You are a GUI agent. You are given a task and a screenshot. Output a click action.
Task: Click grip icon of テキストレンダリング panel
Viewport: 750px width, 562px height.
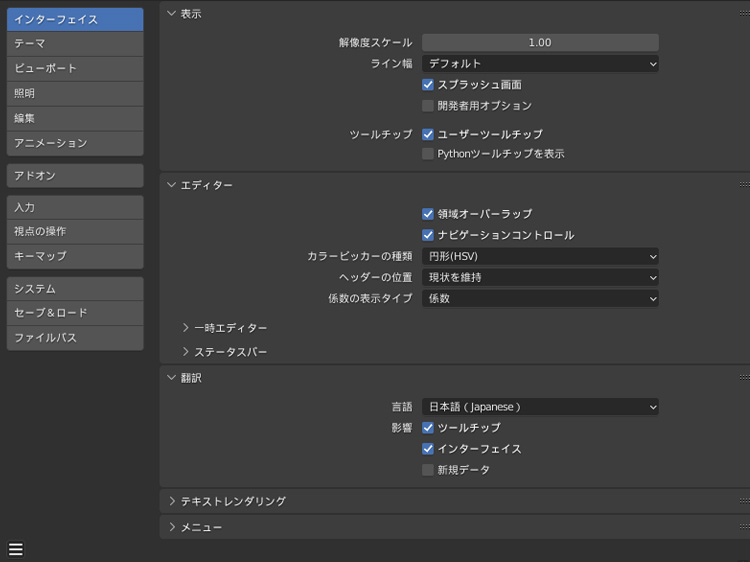pyautogui.click(x=743, y=501)
